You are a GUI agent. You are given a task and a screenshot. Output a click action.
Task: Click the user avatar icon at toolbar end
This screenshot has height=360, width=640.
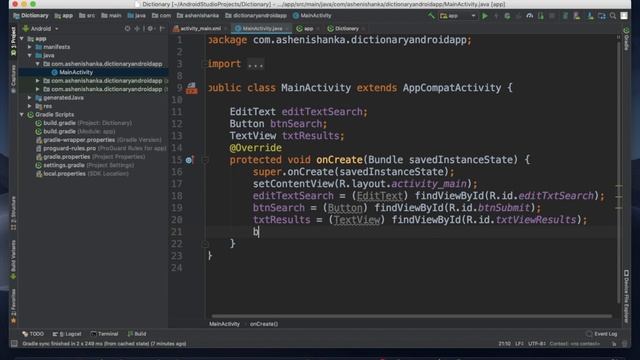[x=624, y=16]
